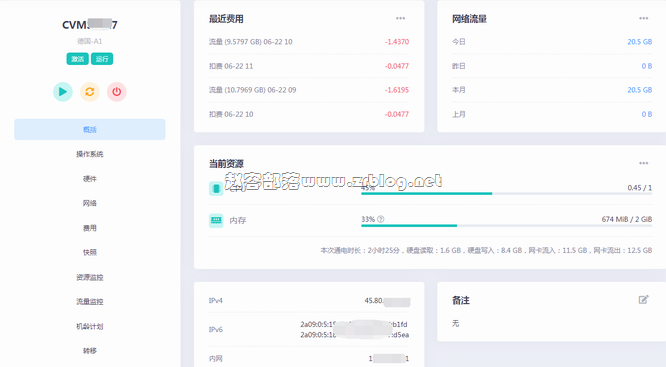Click the 扣费 06-22 10 entry
666x367 pixels.
231,114
